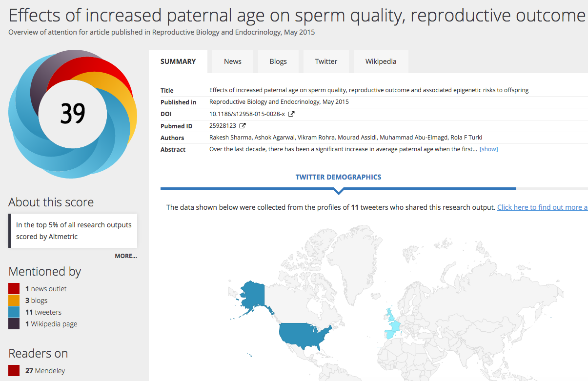Image resolution: width=588 pixels, height=381 pixels.
Task: Click the 'About this score' heading
Action: pyautogui.click(x=51, y=202)
